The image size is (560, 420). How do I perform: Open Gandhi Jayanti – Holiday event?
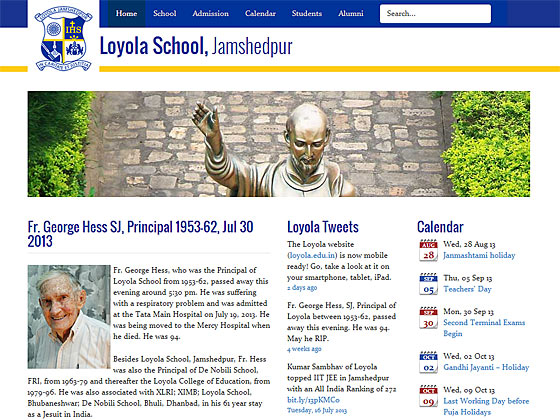(486, 367)
